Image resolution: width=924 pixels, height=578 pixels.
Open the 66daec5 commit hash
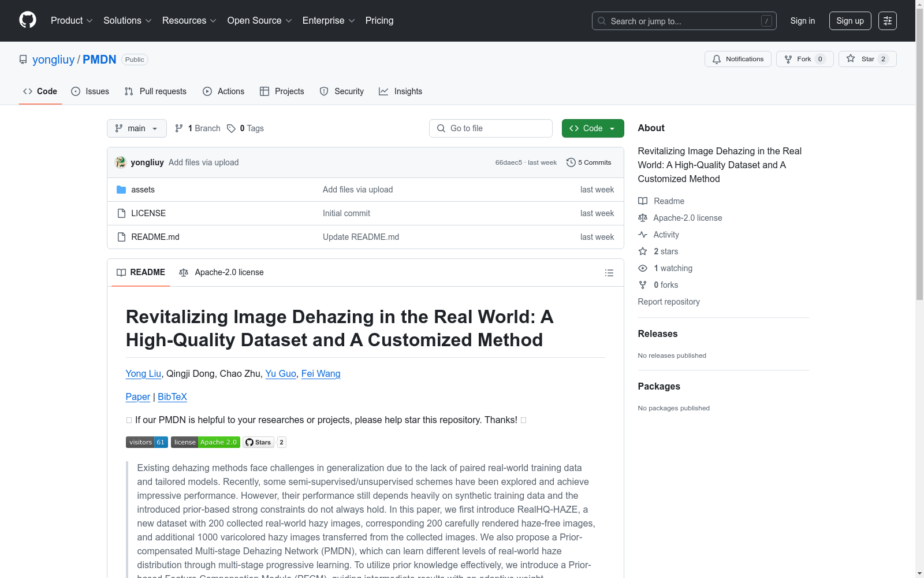pyautogui.click(x=509, y=162)
